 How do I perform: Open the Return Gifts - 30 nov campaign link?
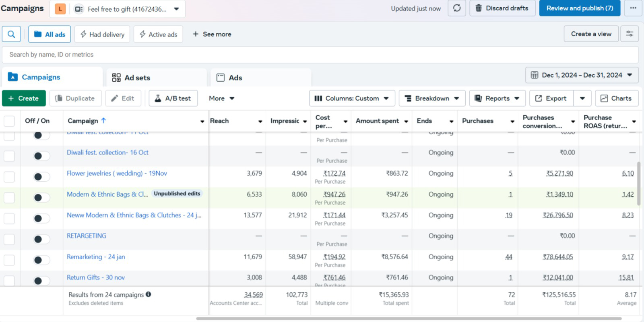pyautogui.click(x=96, y=277)
